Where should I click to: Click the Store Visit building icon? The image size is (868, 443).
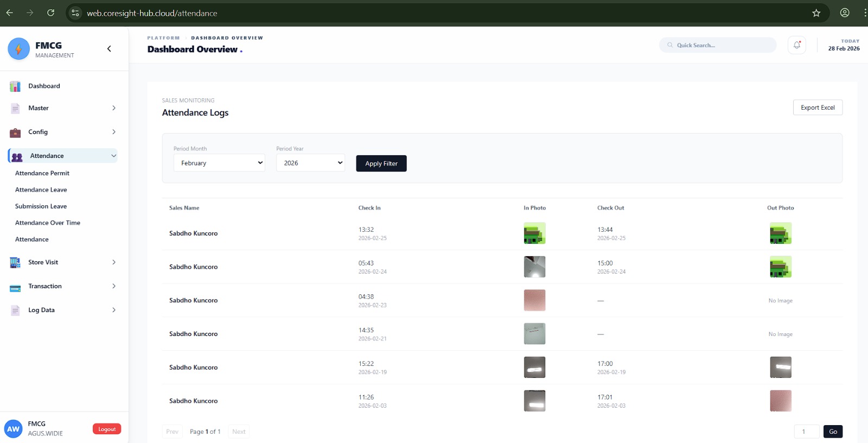coord(15,263)
